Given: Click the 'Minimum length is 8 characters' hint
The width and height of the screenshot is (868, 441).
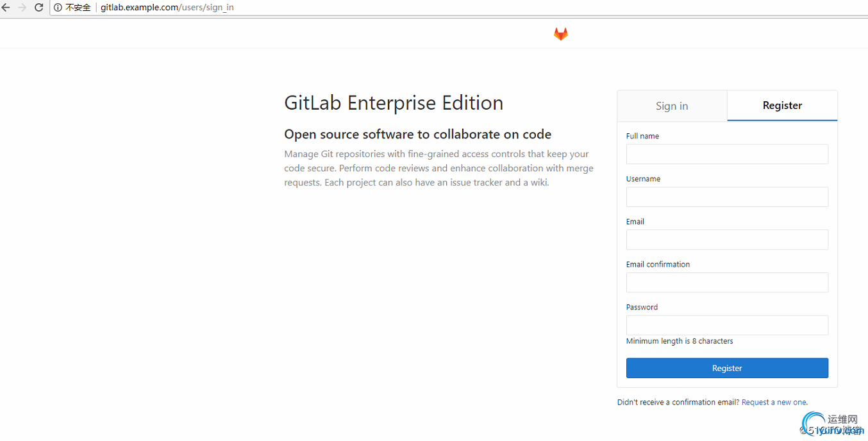Looking at the screenshot, I should [680, 341].
